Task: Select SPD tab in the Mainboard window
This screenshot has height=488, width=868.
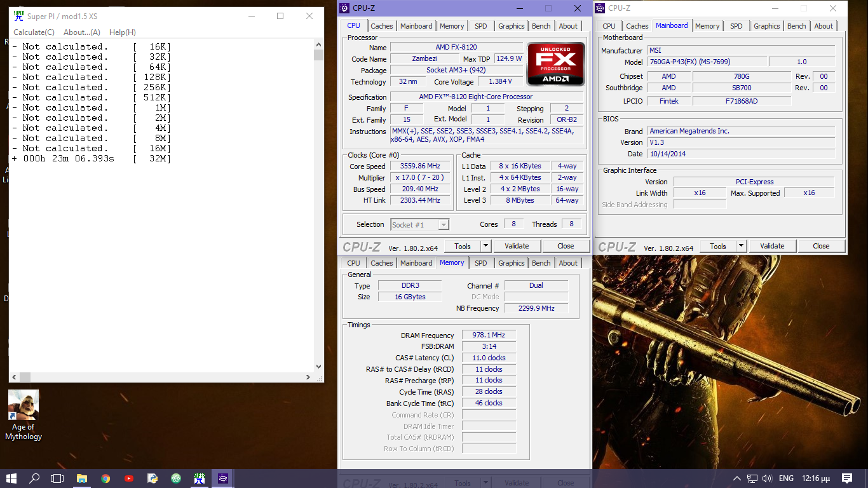Action: coord(736,26)
